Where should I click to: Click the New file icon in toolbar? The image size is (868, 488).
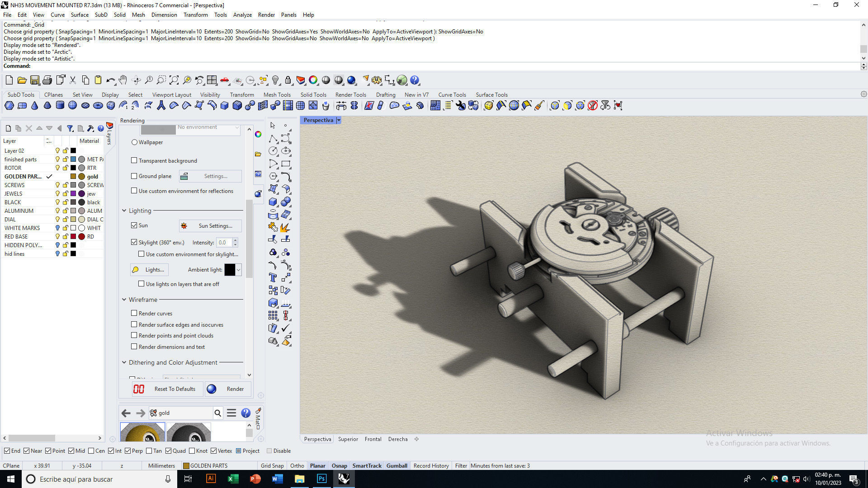tap(9, 80)
